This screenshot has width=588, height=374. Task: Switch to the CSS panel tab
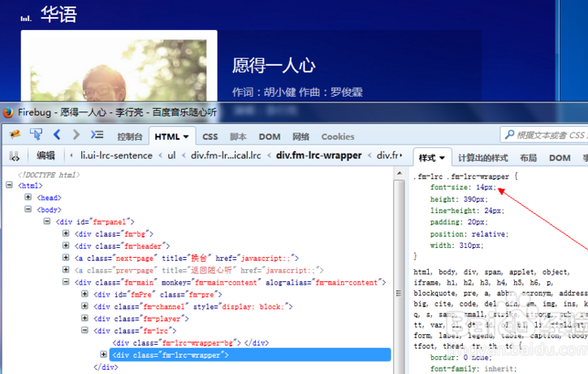(210, 137)
